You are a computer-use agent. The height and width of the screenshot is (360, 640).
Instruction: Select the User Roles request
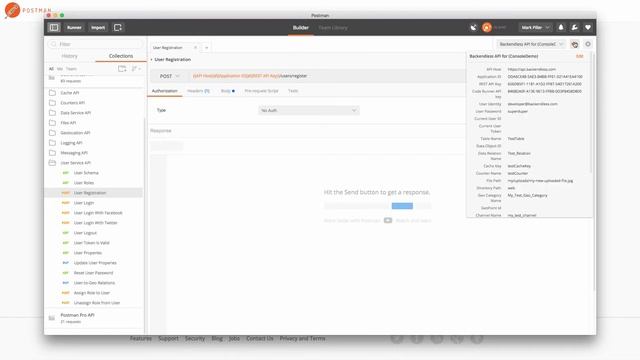(x=84, y=183)
